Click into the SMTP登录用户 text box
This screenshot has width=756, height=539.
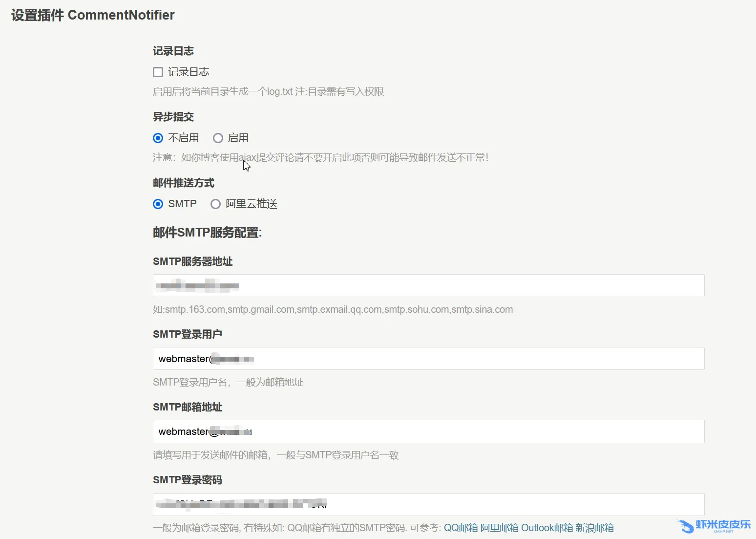coord(428,359)
